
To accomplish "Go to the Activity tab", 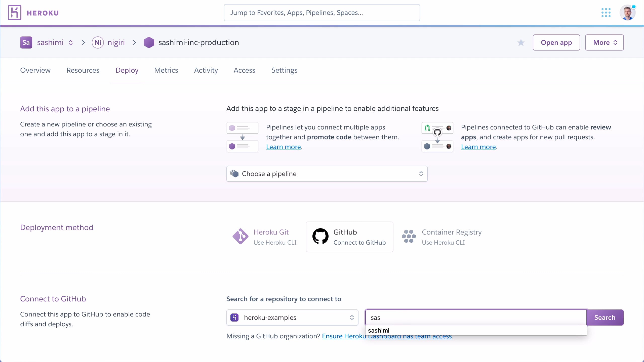I will (x=206, y=70).
